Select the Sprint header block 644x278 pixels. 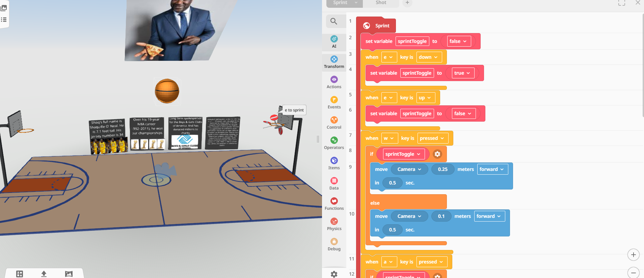376,26
